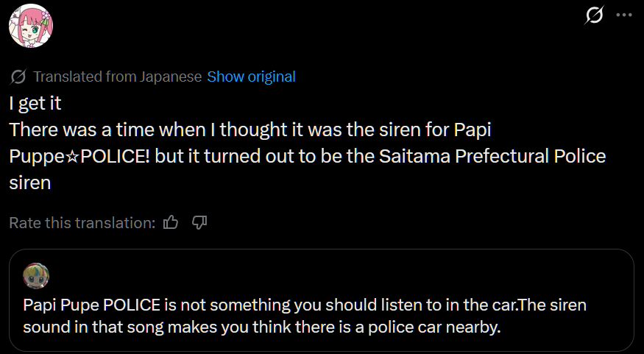
Task: Click the 'Rate this translation:' label
Action: pyautogui.click(x=82, y=222)
